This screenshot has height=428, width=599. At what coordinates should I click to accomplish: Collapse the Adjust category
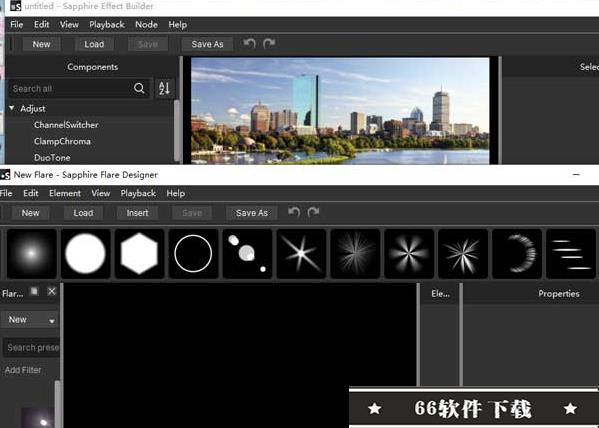point(12,109)
